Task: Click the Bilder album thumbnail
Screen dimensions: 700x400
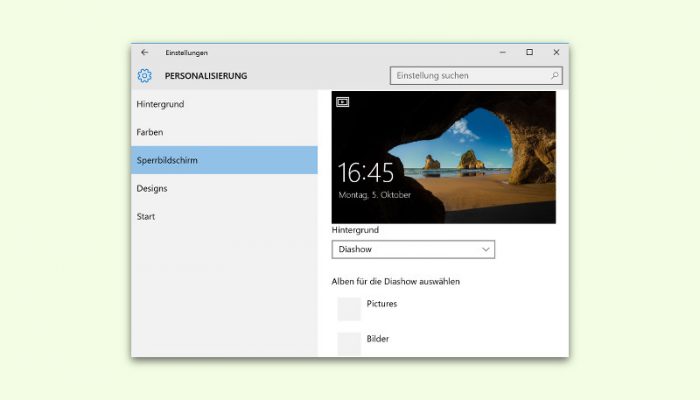Action: pos(349,344)
